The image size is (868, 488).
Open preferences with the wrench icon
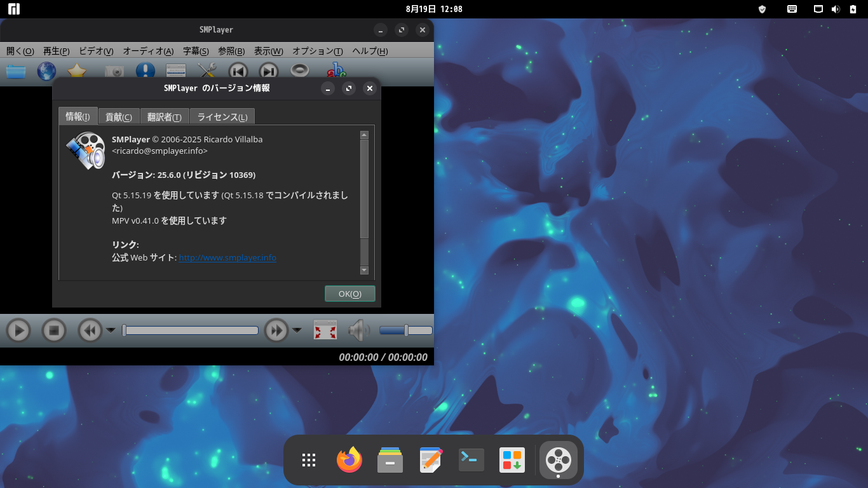(207, 71)
